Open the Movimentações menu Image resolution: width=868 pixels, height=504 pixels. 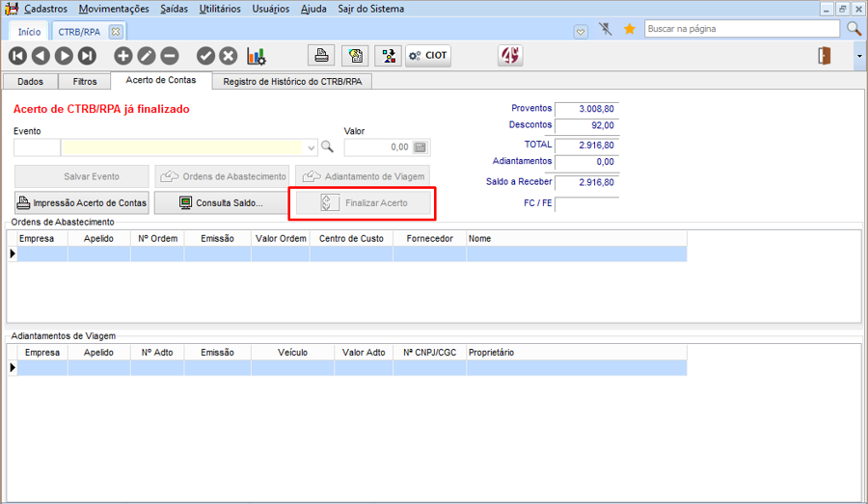(114, 9)
